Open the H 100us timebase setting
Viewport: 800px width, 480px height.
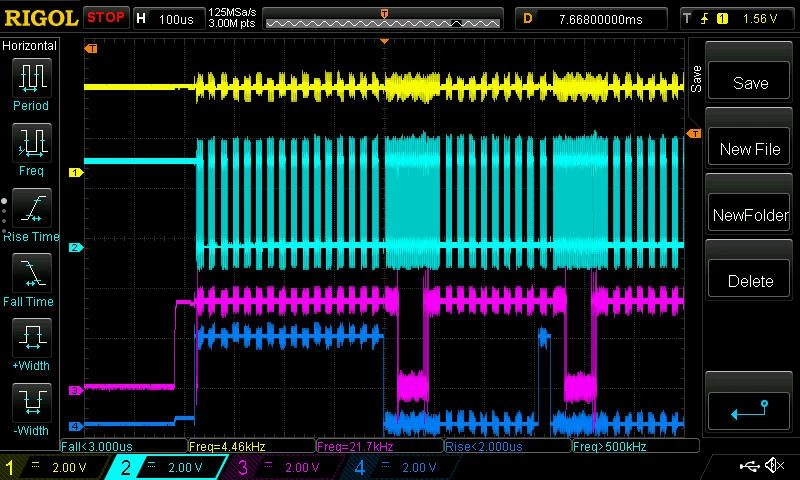[x=168, y=19]
